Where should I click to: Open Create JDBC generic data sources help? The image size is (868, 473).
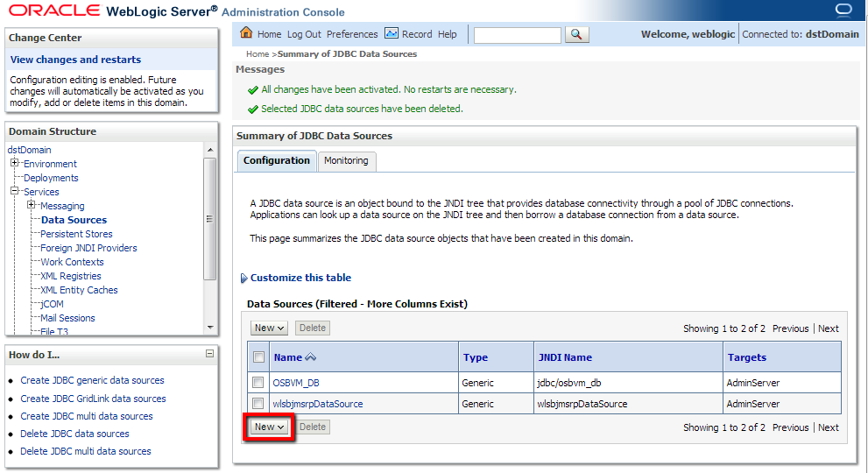click(x=93, y=380)
